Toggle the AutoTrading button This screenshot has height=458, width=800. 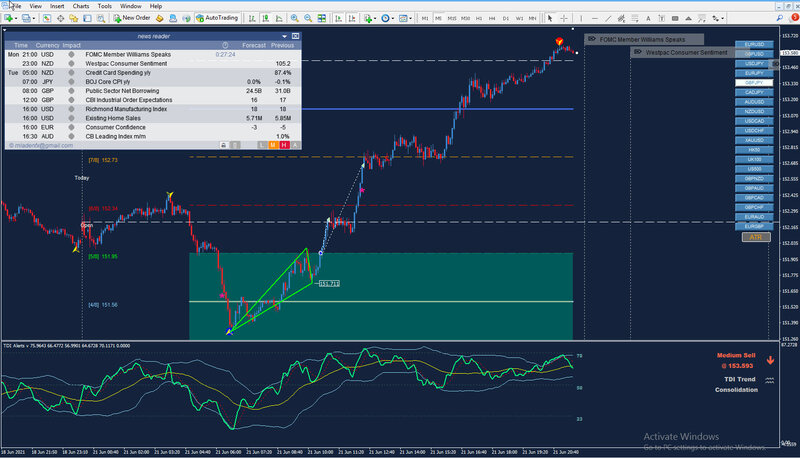217,18
